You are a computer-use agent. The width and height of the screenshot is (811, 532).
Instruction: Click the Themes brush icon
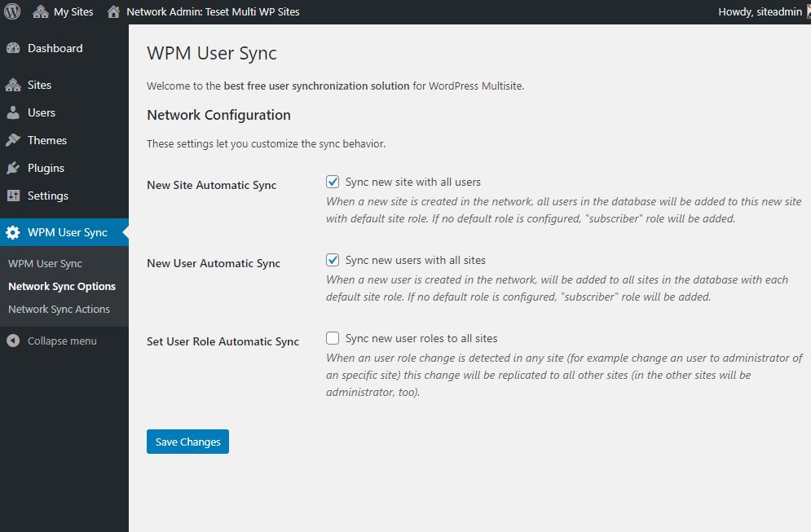13,140
